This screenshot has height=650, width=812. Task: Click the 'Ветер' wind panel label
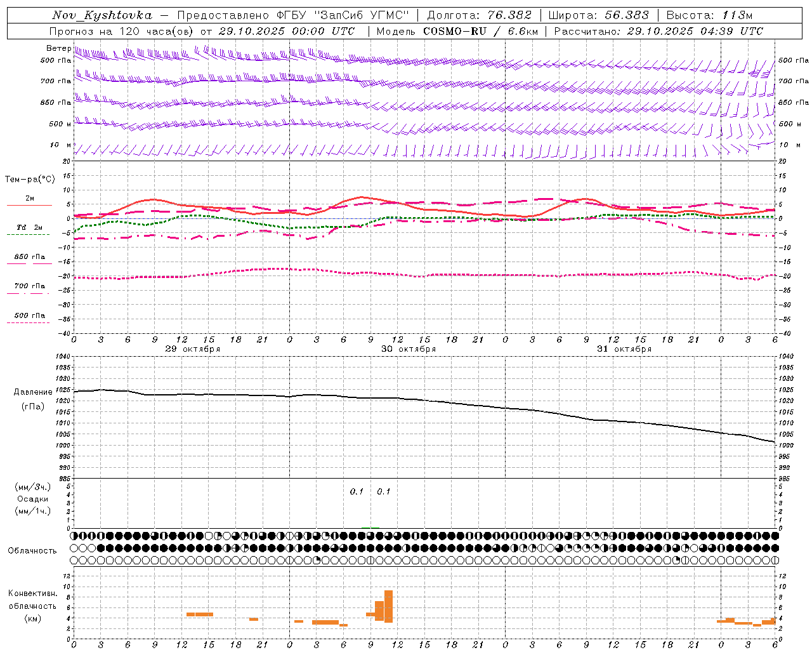tap(58, 48)
